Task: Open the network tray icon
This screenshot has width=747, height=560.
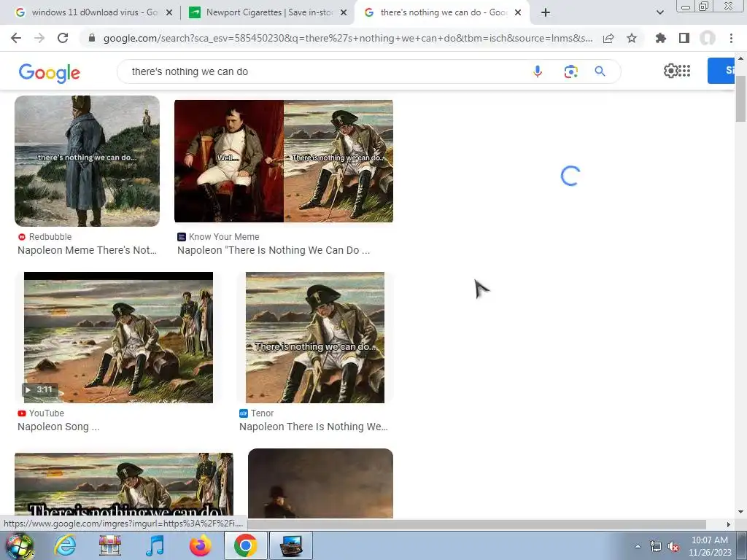Action: pos(656,547)
